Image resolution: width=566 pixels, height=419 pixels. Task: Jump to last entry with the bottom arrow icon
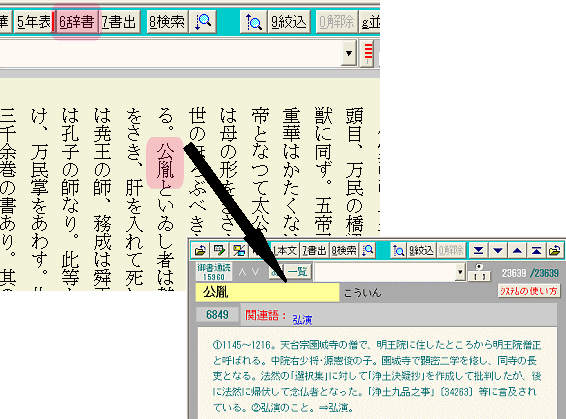(x=479, y=250)
